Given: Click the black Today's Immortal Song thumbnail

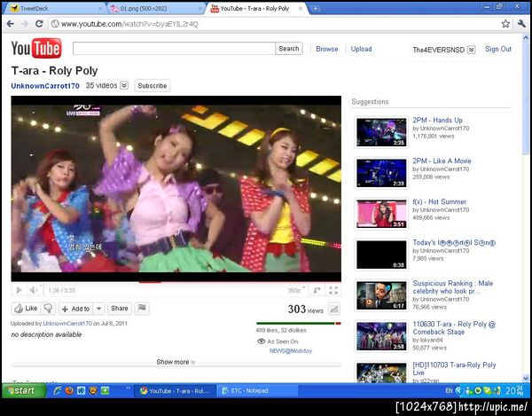Looking at the screenshot, I should coord(381,255).
